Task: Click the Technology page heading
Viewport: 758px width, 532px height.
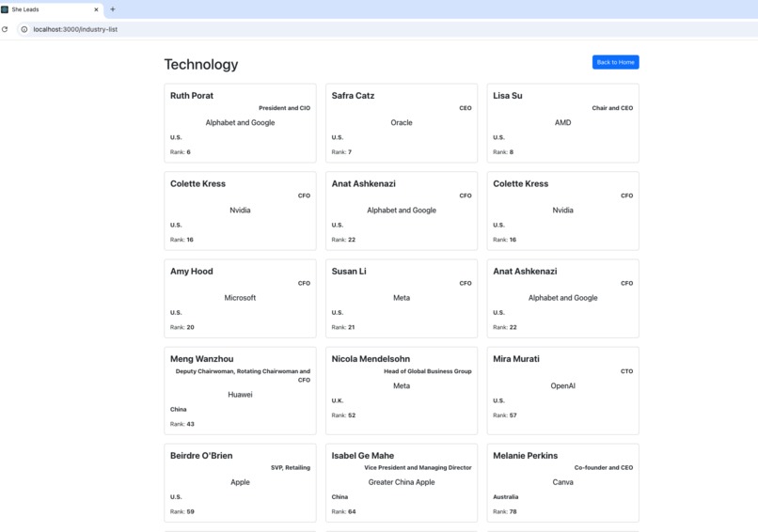Action: (201, 64)
